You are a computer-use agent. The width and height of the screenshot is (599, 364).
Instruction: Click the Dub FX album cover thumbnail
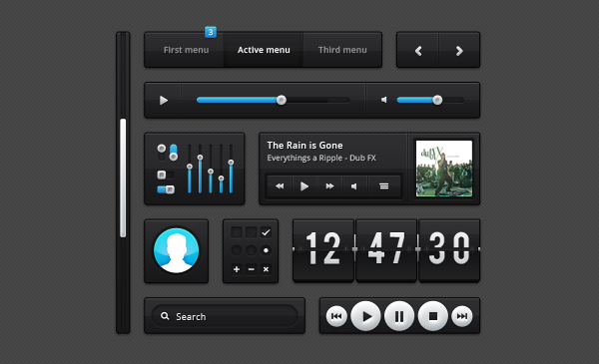tap(444, 169)
